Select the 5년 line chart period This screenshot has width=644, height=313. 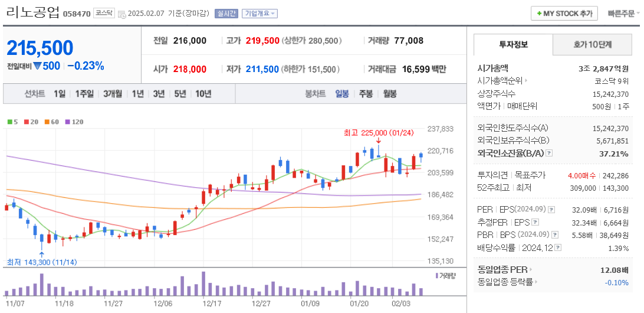pos(180,94)
